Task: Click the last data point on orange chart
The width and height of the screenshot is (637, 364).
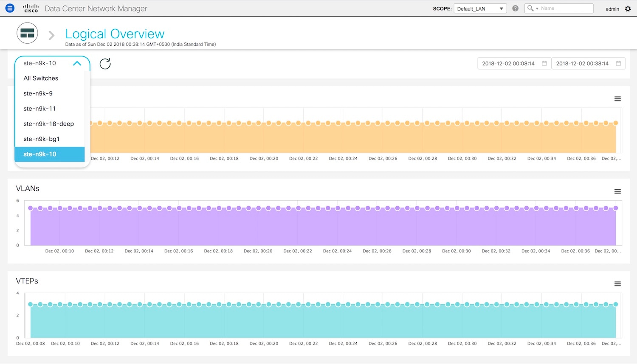Action: [616, 123]
